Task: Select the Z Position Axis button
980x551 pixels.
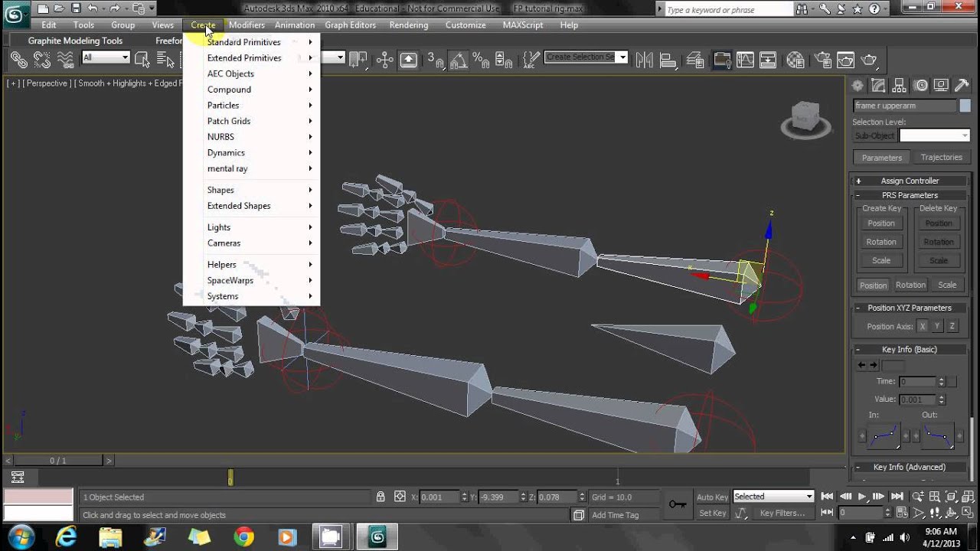Action: tap(952, 326)
